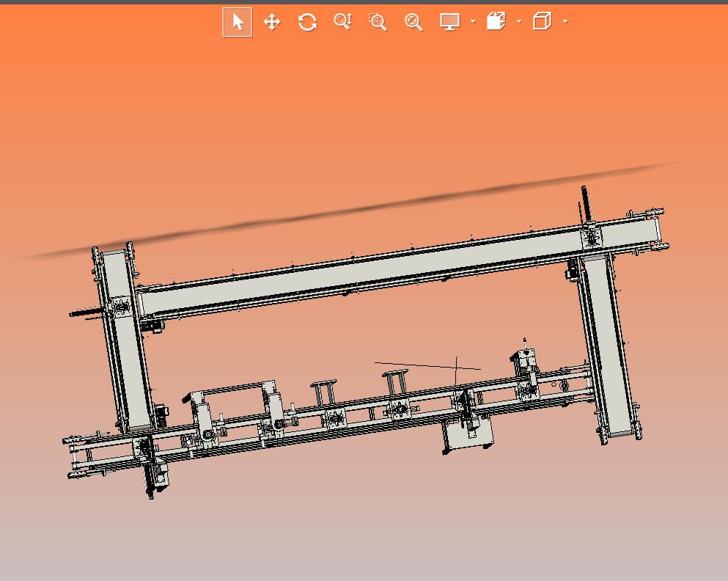Select the arrow pointer tool
This screenshot has height=581, width=728.
pos(238,22)
